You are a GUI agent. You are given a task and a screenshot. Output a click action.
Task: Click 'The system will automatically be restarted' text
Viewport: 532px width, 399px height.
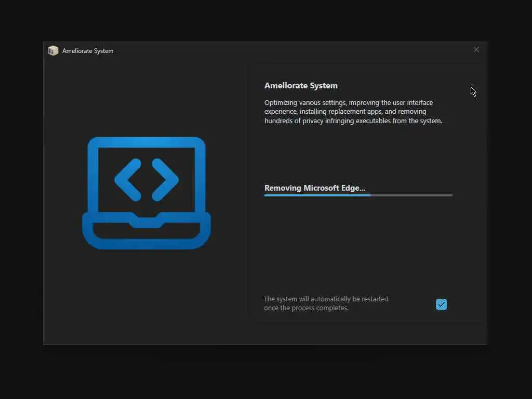point(326,303)
